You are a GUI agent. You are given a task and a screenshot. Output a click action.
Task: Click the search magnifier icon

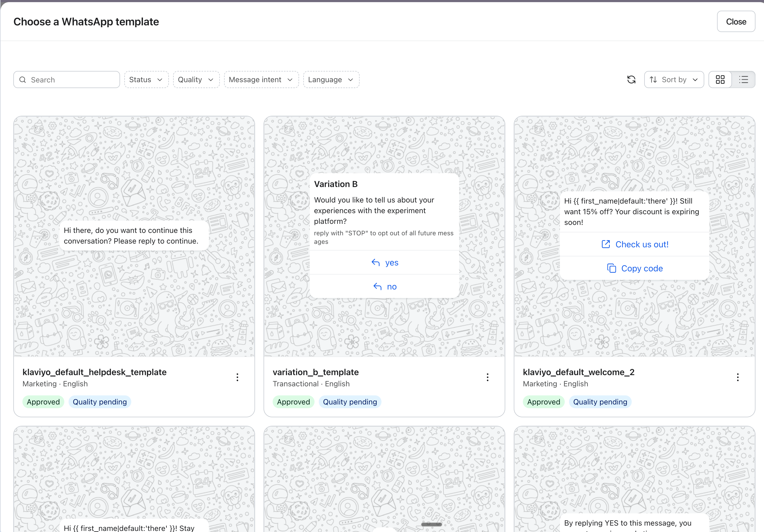[23, 80]
